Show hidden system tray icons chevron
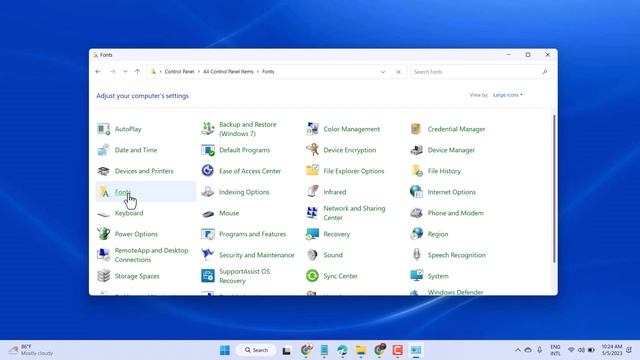 (518, 350)
